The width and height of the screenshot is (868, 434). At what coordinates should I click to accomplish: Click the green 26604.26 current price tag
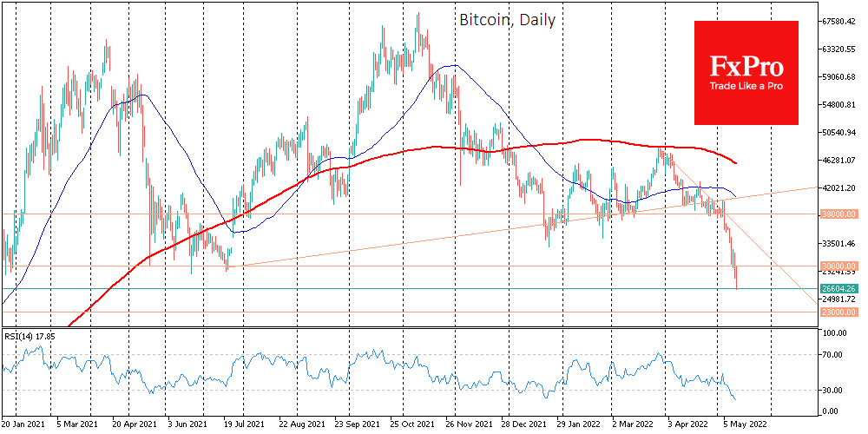click(838, 289)
